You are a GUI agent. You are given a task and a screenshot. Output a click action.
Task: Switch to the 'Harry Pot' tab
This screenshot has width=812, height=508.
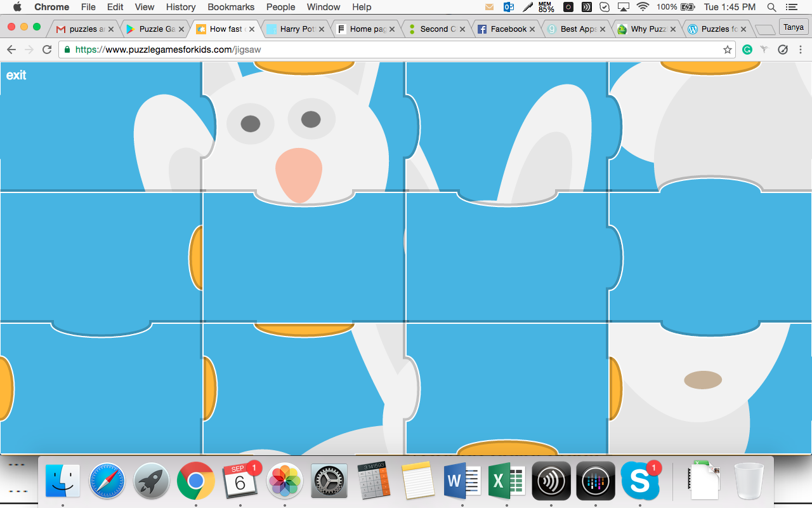295,29
